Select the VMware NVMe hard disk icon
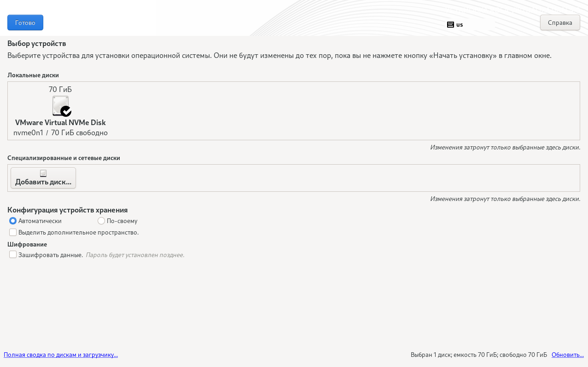588x367 pixels. pos(60,105)
